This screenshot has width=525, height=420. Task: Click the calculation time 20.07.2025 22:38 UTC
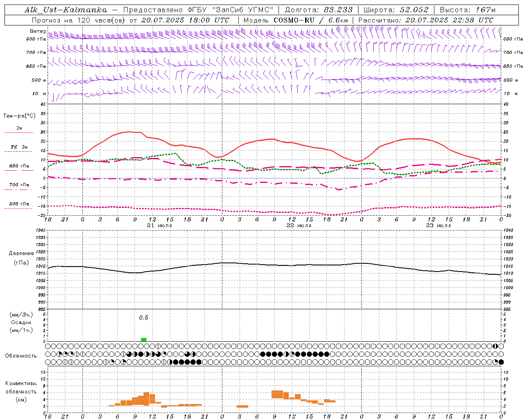[x=450, y=20]
